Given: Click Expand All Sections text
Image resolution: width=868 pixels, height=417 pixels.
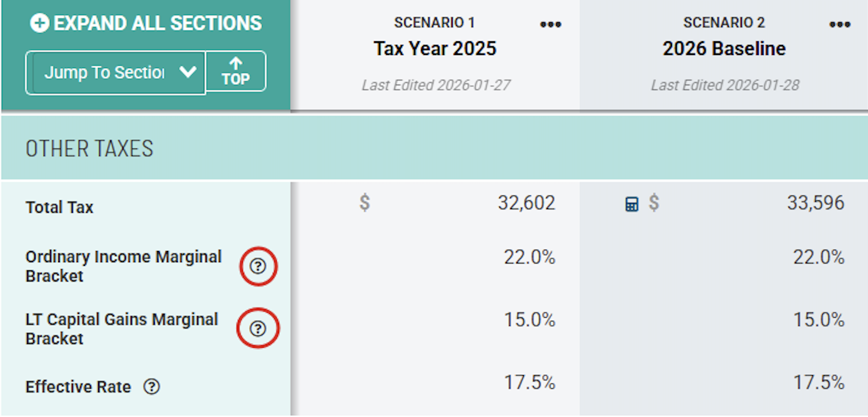Looking at the screenshot, I should (157, 24).
